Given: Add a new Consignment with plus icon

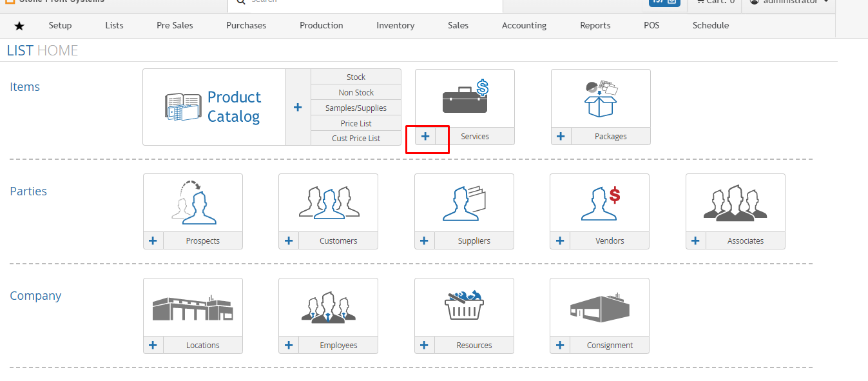Looking at the screenshot, I should click(x=560, y=345).
